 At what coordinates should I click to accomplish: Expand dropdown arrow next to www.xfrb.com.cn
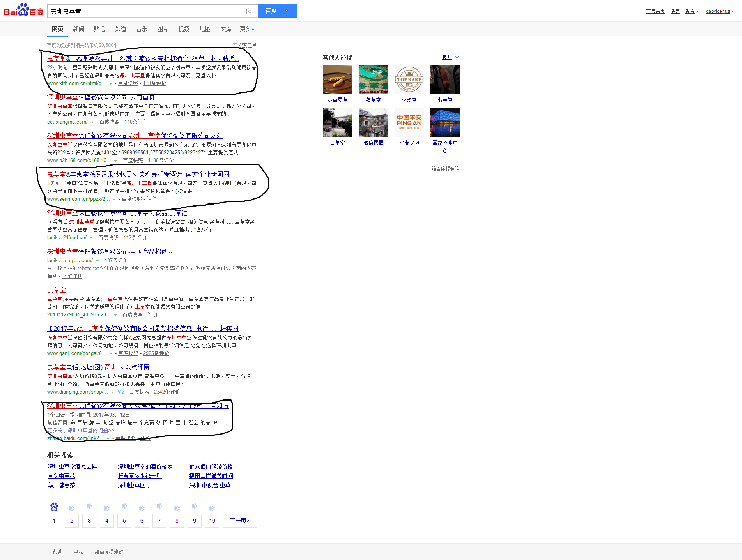tap(110, 84)
